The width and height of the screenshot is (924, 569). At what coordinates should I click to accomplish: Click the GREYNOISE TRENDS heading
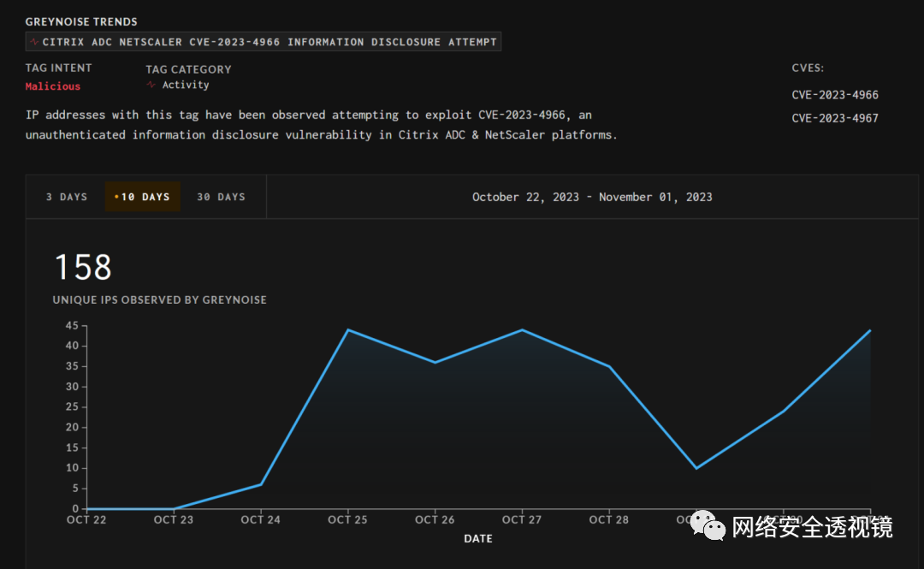81,21
